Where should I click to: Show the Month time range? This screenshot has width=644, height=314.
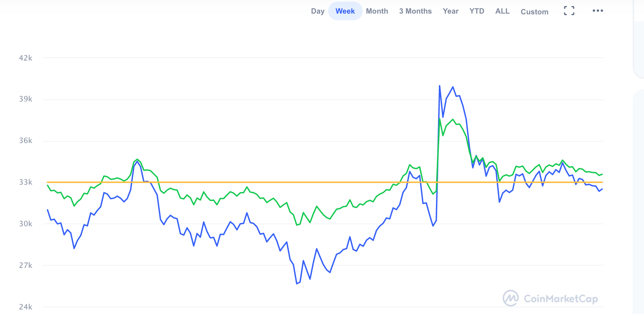(x=377, y=11)
